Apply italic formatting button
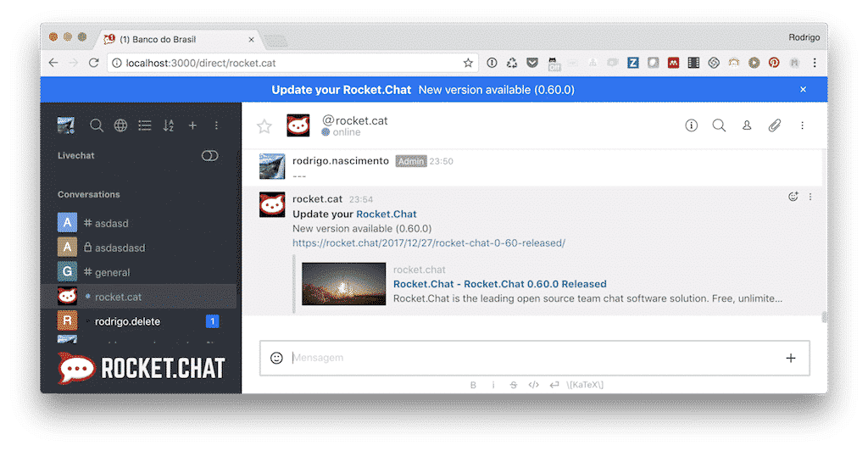The width and height of the screenshot is (868, 451). click(493, 385)
